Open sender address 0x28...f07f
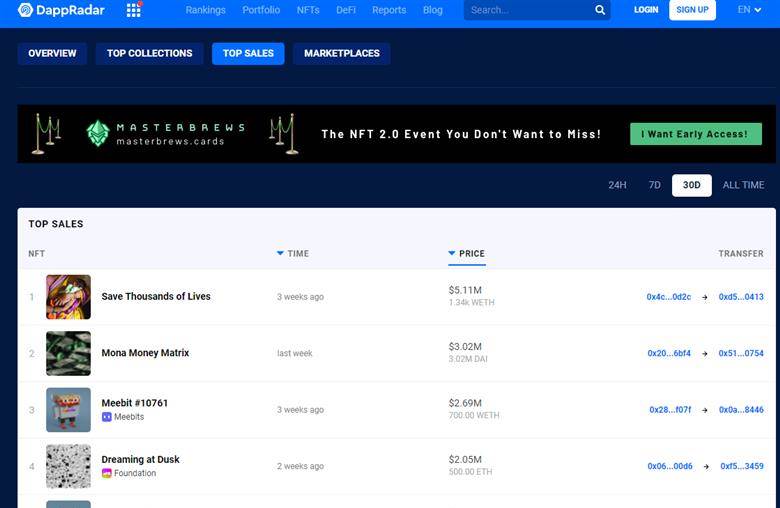780x508 pixels. (x=670, y=410)
